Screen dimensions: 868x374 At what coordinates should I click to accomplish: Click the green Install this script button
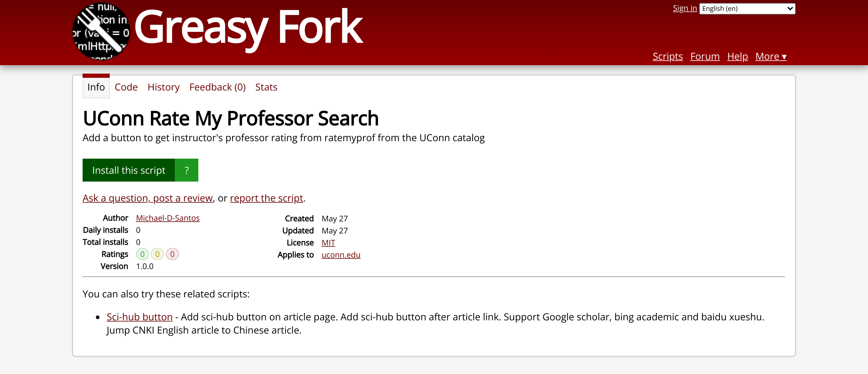[x=128, y=170]
